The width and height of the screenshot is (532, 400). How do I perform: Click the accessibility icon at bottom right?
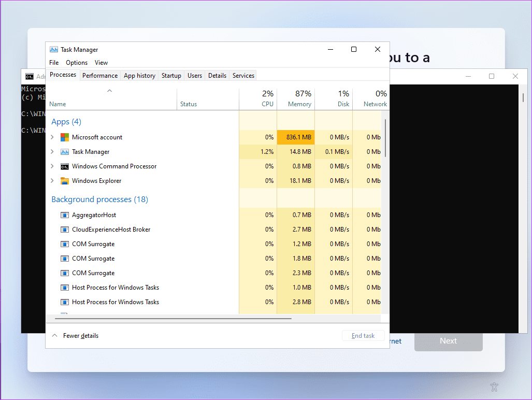point(494,387)
